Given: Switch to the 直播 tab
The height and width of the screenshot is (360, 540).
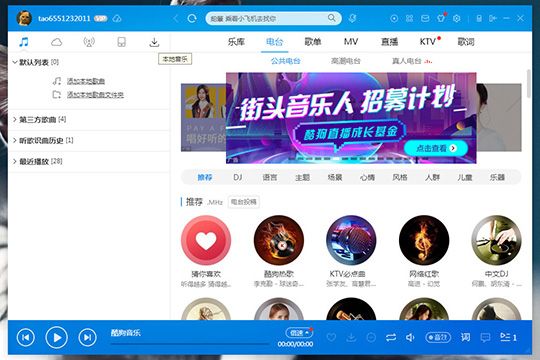Looking at the screenshot, I should coord(390,42).
